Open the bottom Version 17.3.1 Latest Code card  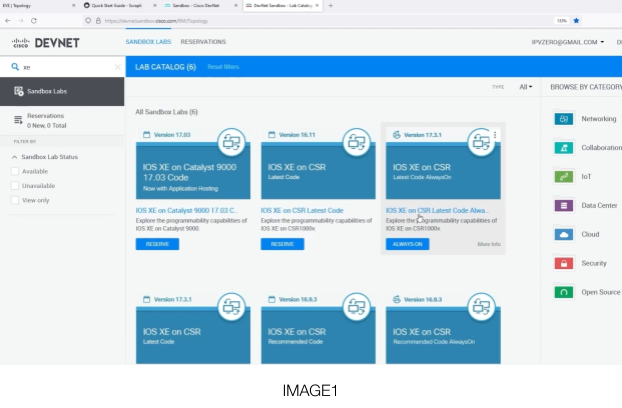[x=193, y=335]
